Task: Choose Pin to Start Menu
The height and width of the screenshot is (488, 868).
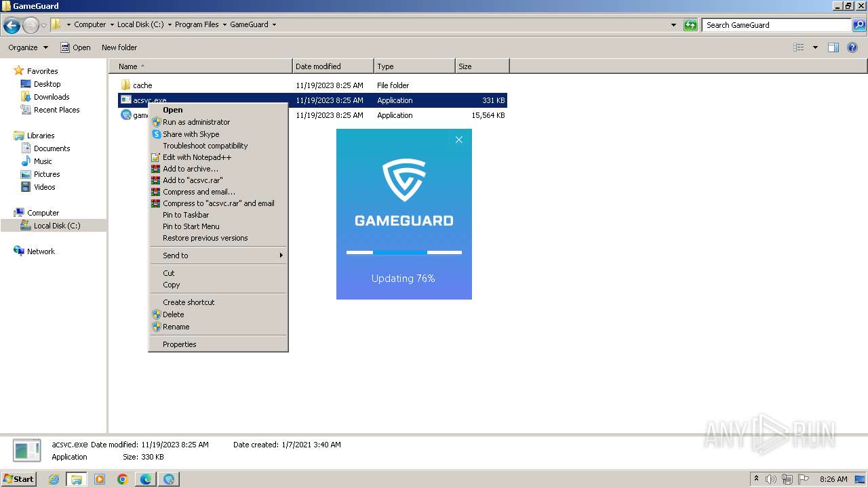Action: click(x=218, y=226)
